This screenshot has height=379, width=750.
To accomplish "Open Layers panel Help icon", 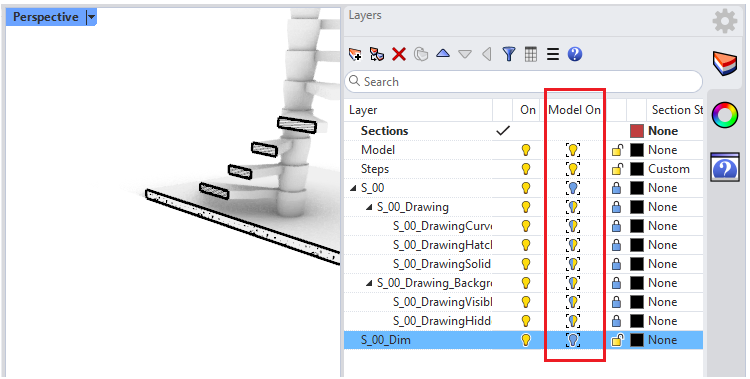I will (575, 54).
